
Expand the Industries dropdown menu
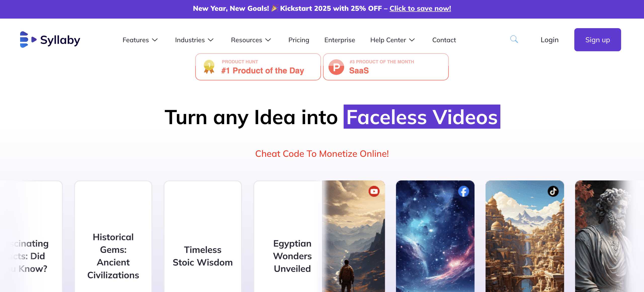point(194,40)
